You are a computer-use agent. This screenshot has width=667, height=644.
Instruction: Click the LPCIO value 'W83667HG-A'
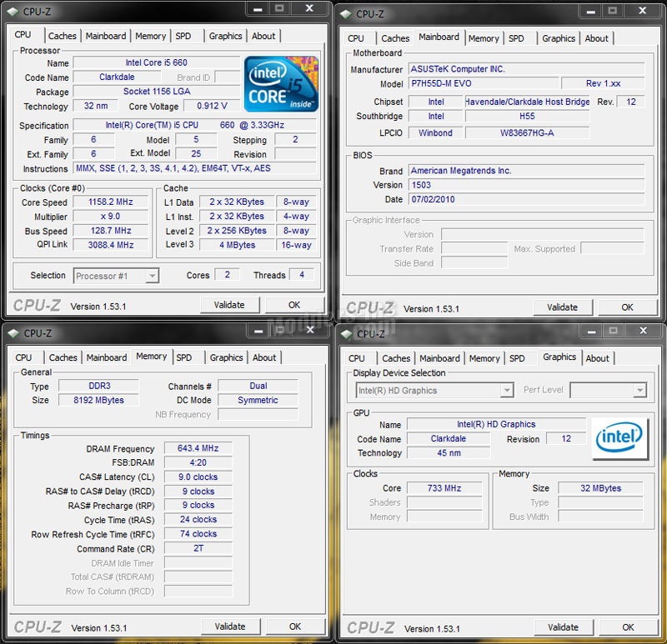pos(528,133)
